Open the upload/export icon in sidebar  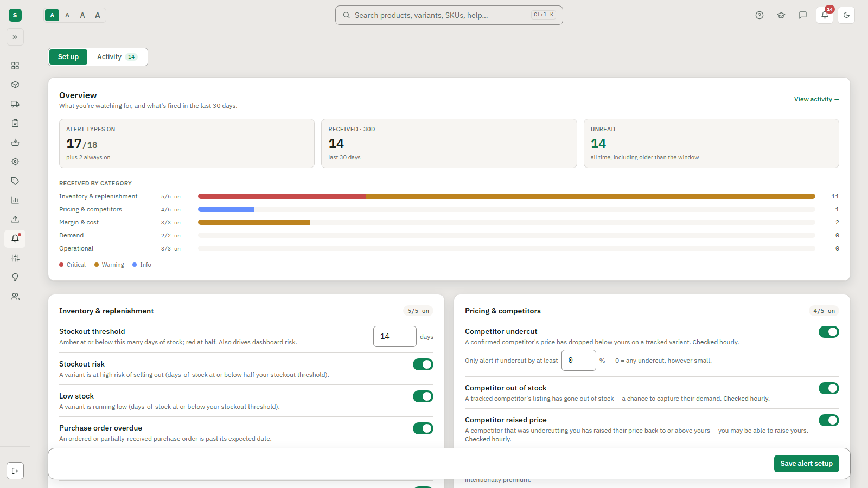15,220
